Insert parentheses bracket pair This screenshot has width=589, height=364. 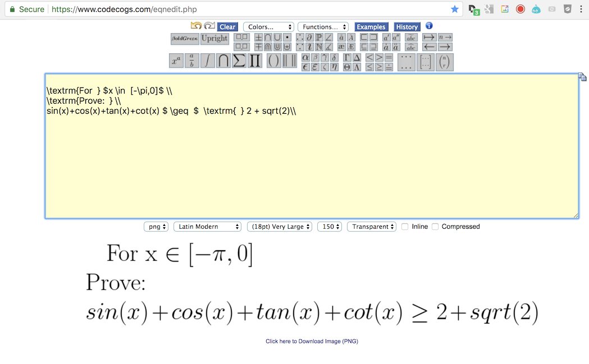273,61
